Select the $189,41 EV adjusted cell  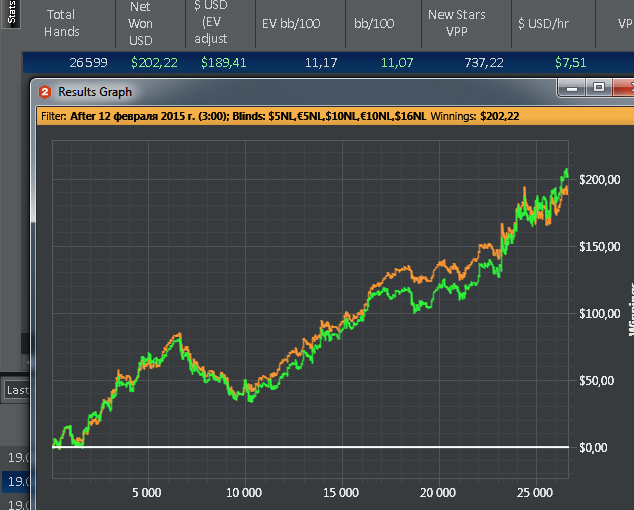point(224,63)
